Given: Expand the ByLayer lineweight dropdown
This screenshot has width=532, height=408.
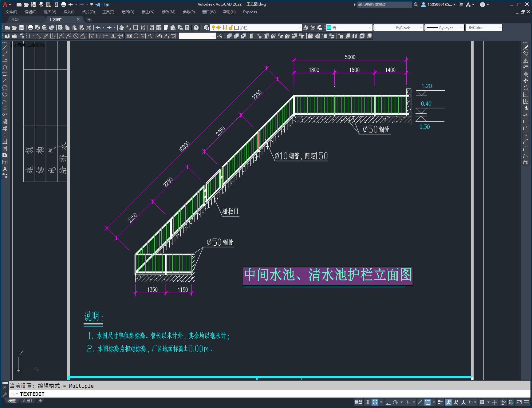Looking at the screenshot, I should (x=444, y=28).
